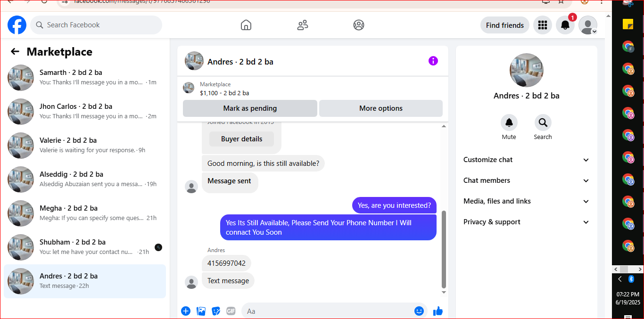The image size is (644, 319).
Task: Open the Shubham conversation
Action: (85, 247)
